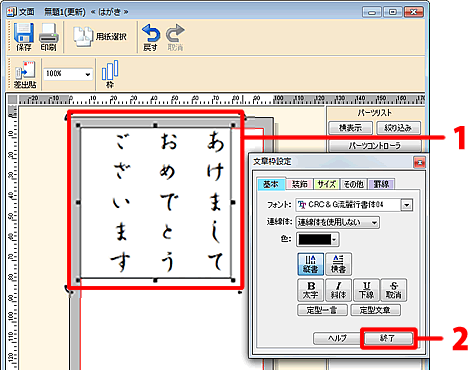Switch to the サイズ tab
Viewport: 470px width, 370px height.
[x=327, y=184]
